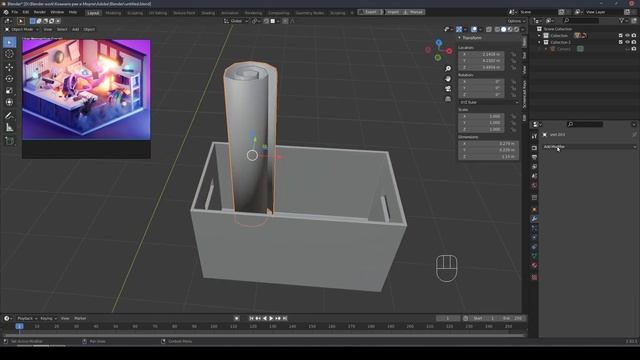
Task: Toggle the auto keying record button
Action: [x=237, y=318]
